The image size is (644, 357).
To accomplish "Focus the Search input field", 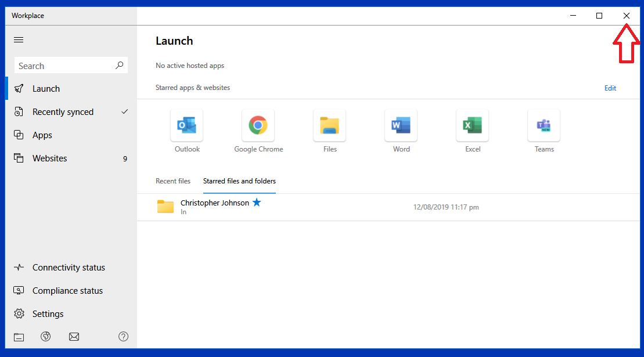I will [71, 66].
